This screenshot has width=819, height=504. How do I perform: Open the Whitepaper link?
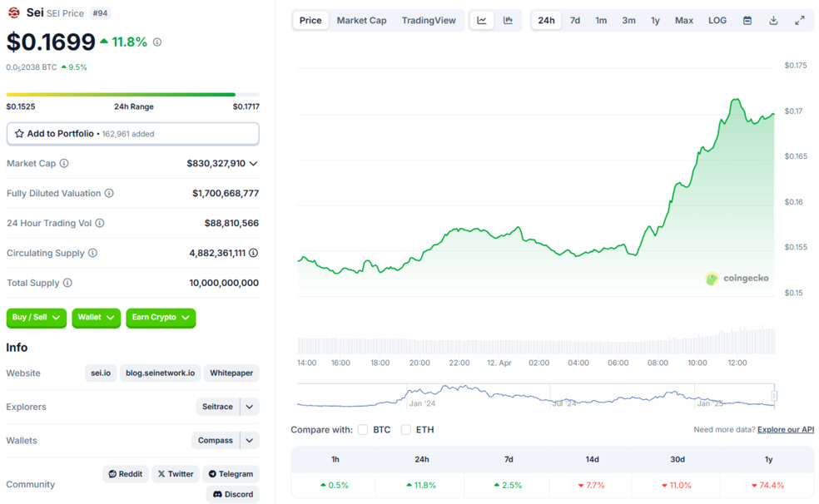[x=231, y=373]
